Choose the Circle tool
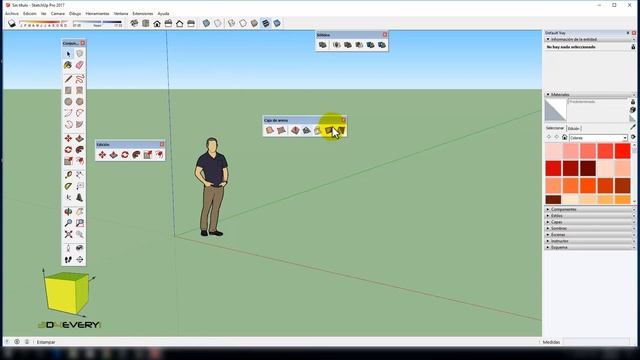 coord(68,101)
